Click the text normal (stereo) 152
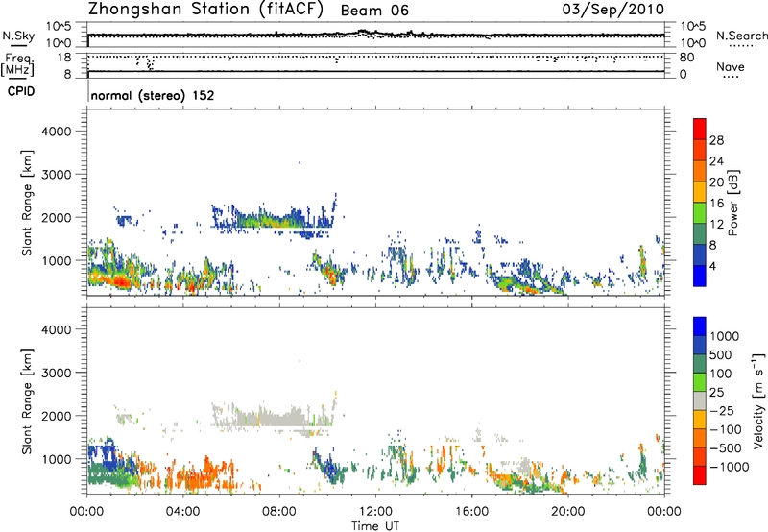The image size is (768, 532). (x=153, y=95)
